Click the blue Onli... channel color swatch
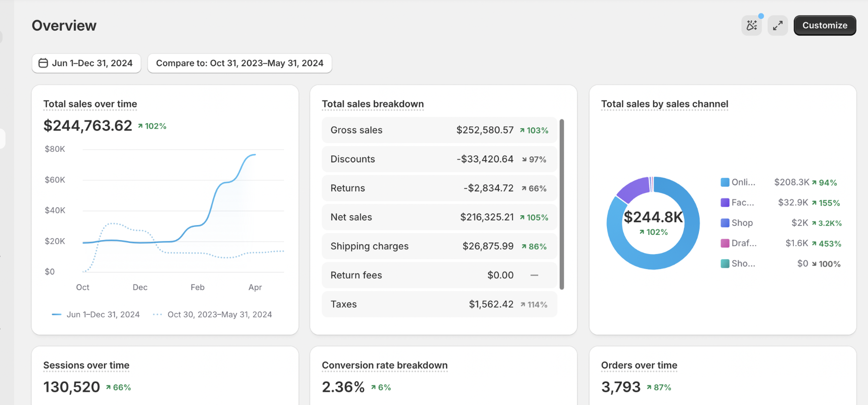 (725, 182)
